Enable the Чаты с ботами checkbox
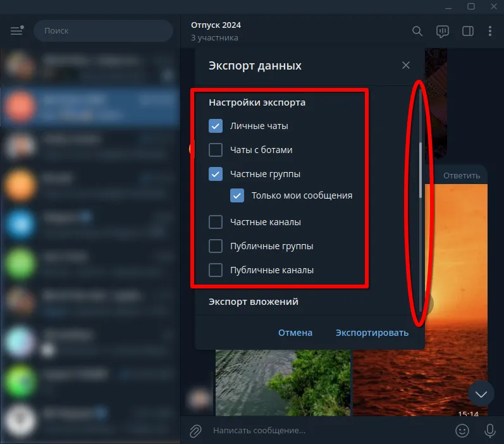Viewport: 504px width, 444px height. click(216, 150)
